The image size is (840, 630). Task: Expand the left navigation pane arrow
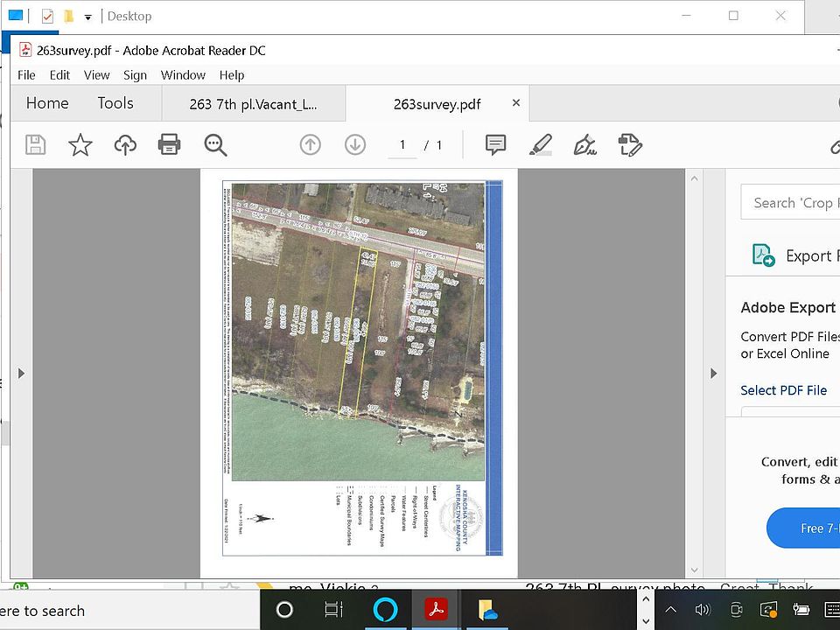click(x=21, y=374)
